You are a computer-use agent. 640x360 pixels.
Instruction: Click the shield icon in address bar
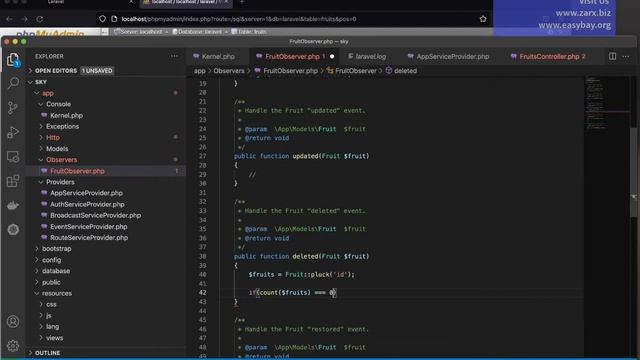click(x=102, y=19)
